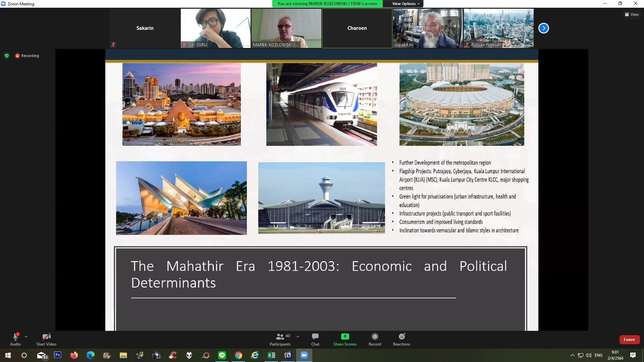Open the system volume control

(589, 355)
